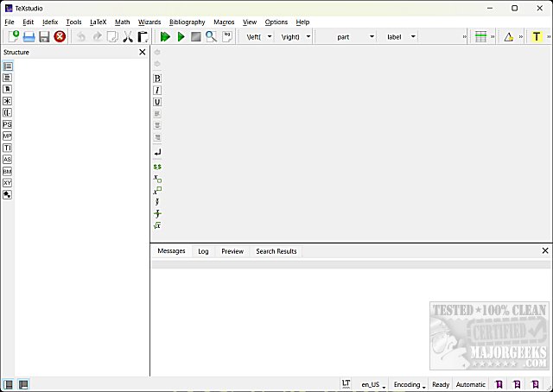This screenshot has width=553, height=392.
Task: Click the Italic formatting icon
Action: (x=157, y=91)
